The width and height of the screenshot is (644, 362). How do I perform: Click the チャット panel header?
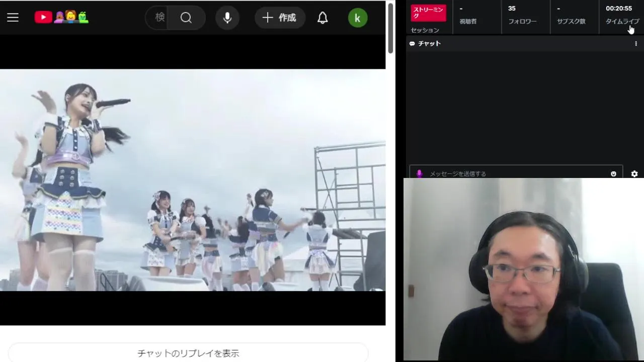524,44
